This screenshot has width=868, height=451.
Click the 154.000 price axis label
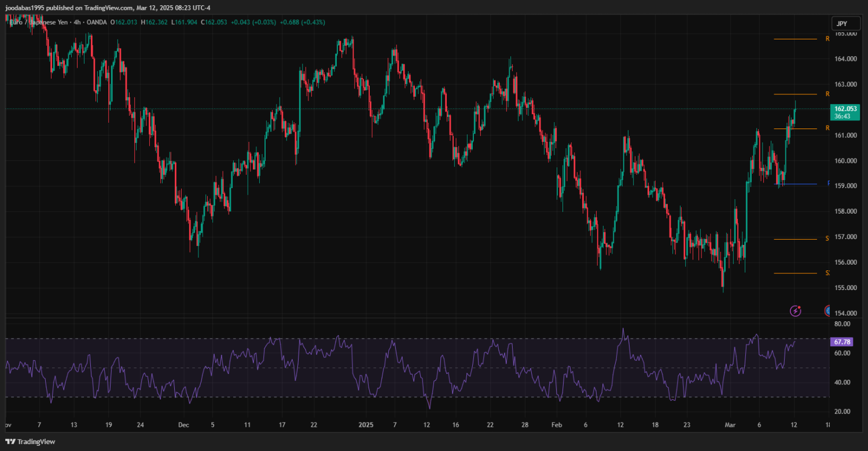click(x=845, y=313)
